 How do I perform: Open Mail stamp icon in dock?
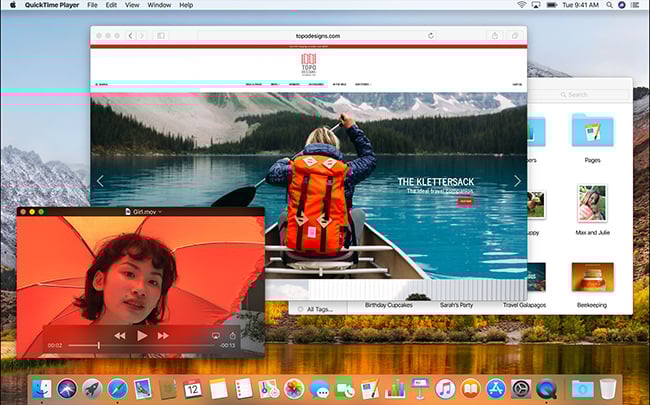[x=143, y=389]
